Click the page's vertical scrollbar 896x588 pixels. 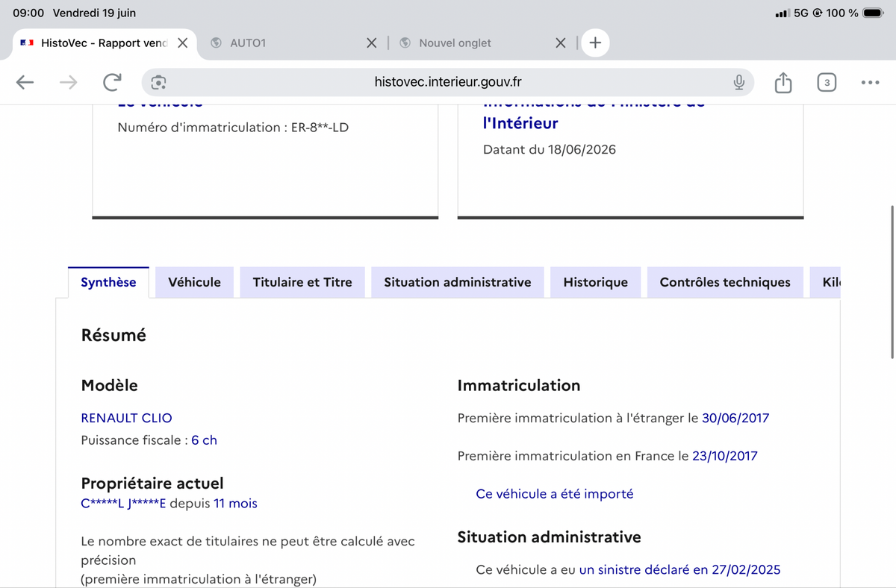tap(893, 282)
